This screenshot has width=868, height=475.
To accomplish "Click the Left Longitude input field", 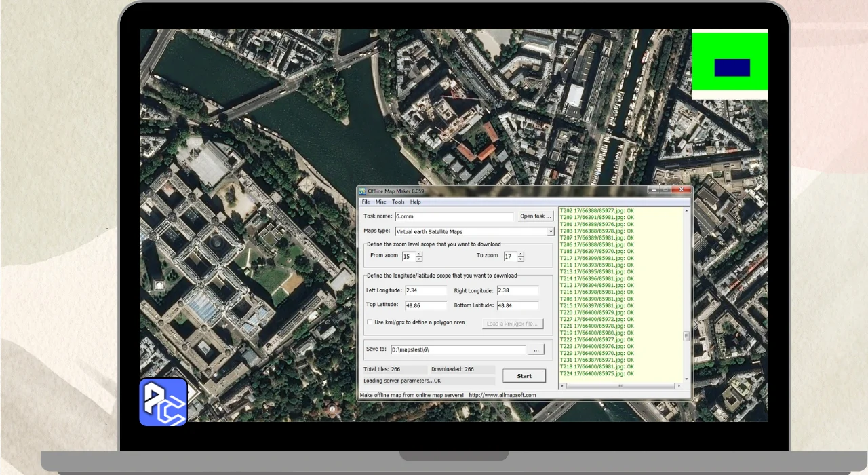I will tap(426, 290).
